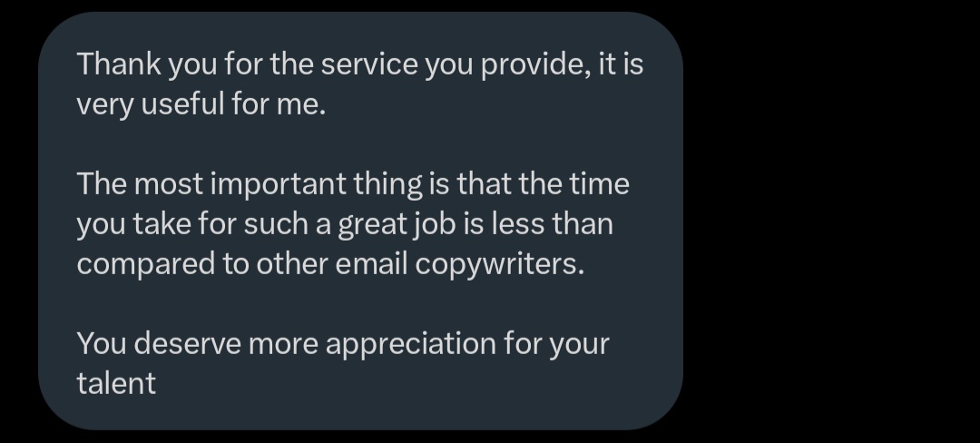Screen dimensions: 980x443
Task: Click the empty black area beside the message bubble
Action: pos(831,221)
